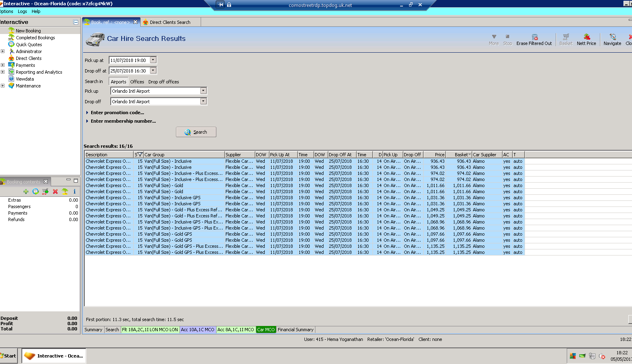Open the Navigate compass tool
The image size is (632, 364).
[x=612, y=37]
